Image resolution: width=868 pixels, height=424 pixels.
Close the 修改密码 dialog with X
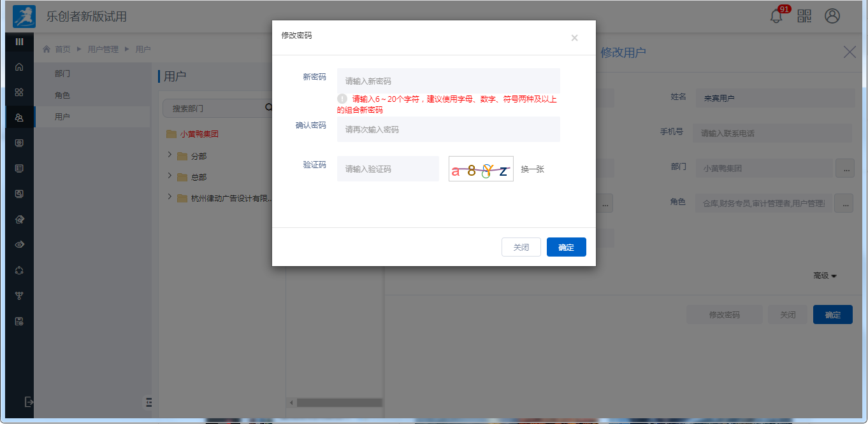[574, 38]
